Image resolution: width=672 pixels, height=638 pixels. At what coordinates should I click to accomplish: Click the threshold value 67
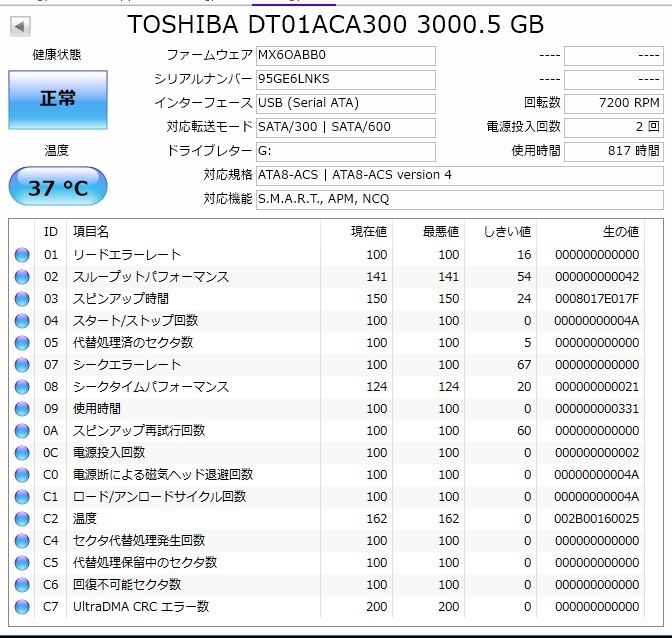pyautogui.click(x=524, y=365)
